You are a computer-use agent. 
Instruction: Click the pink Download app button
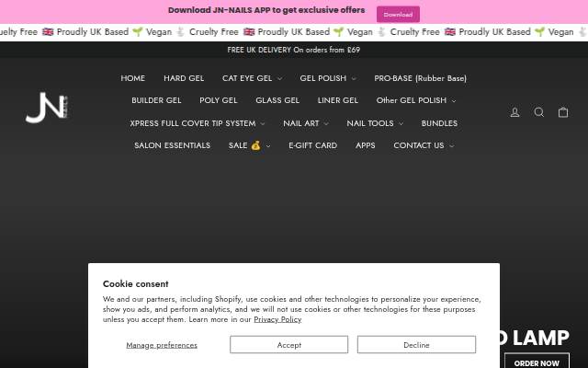[398, 15]
